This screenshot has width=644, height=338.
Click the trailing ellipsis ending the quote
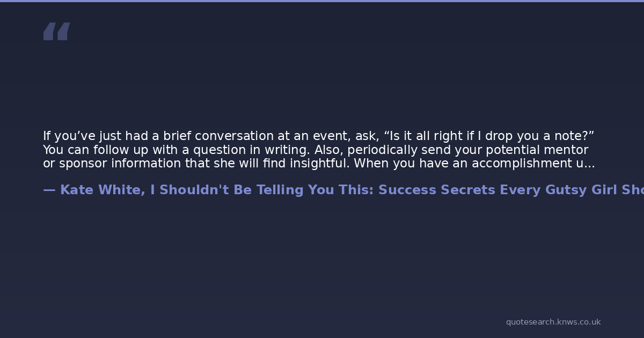coord(589,164)
